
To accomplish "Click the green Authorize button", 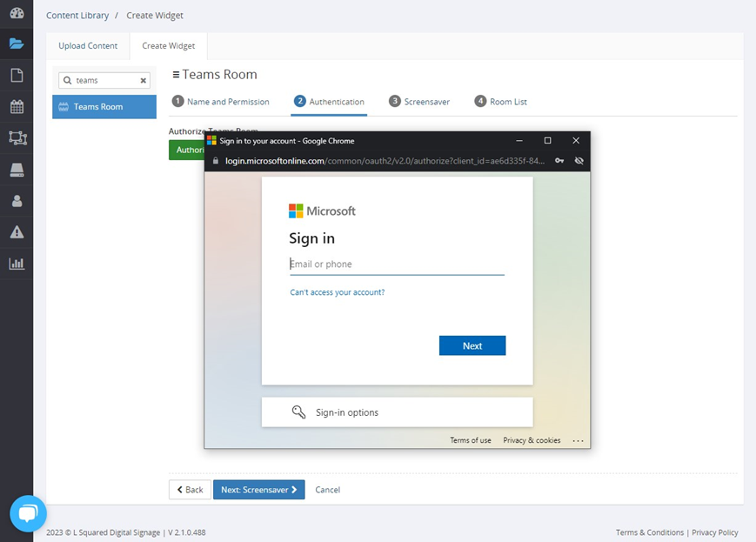I will (x=186, y=150).
